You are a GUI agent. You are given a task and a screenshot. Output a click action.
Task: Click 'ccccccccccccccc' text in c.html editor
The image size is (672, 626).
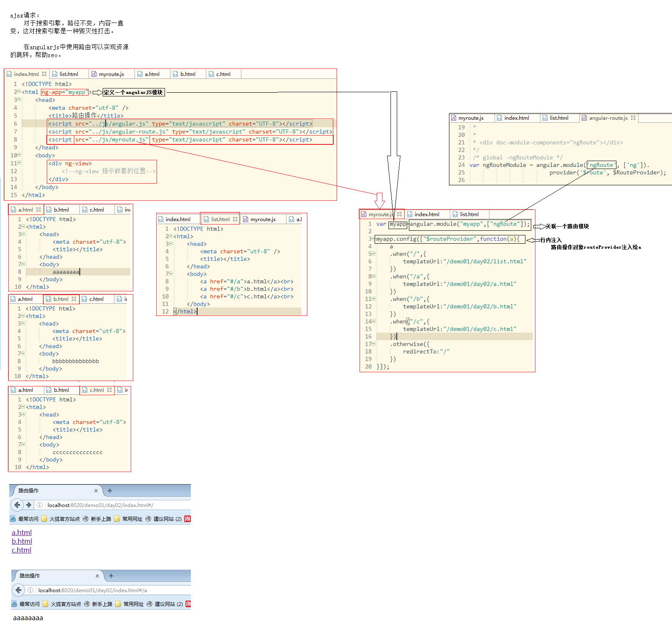point(78,452)
